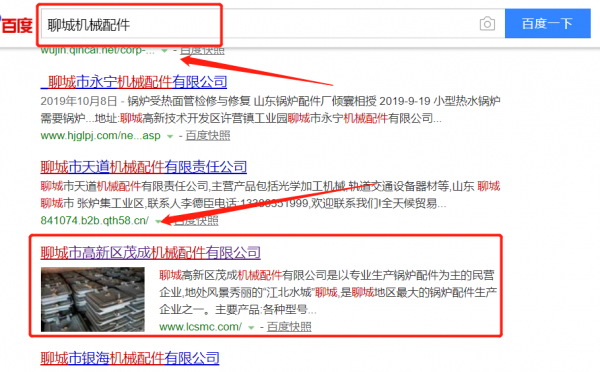Screen dimensions: 600x372
Task: Expand dropdown arrow next to www.lcsmc.com URL
Action: click(x=251, y=328)
